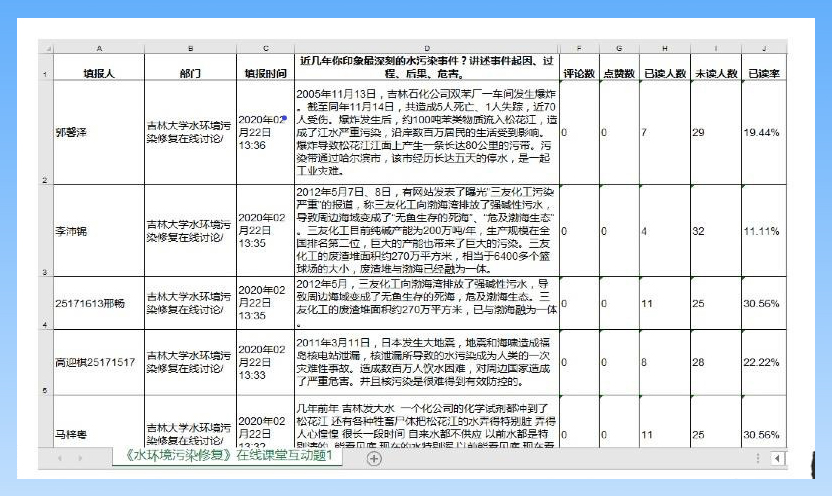Select column A header
832x496 pixels.
pyautogui.click(x=98, y=48)
